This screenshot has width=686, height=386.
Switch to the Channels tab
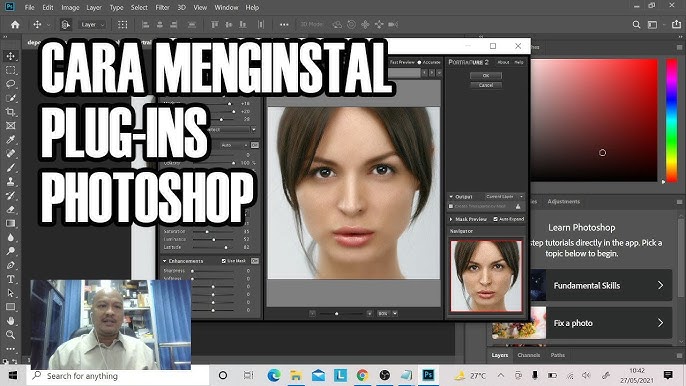tap(528, 355)
